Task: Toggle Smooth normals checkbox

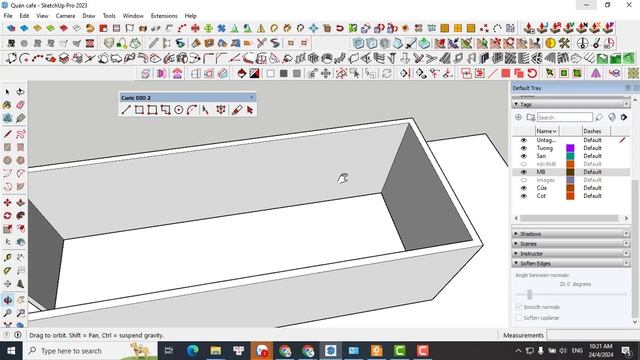Action: [x=519, y=307]
